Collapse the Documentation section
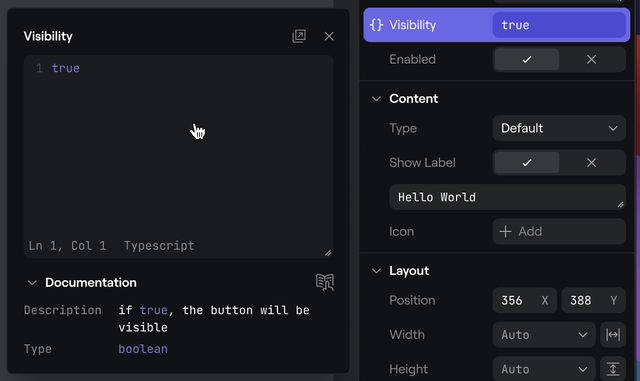The height and width of the screenshot is (381, 640). click(x=32, y=283)
